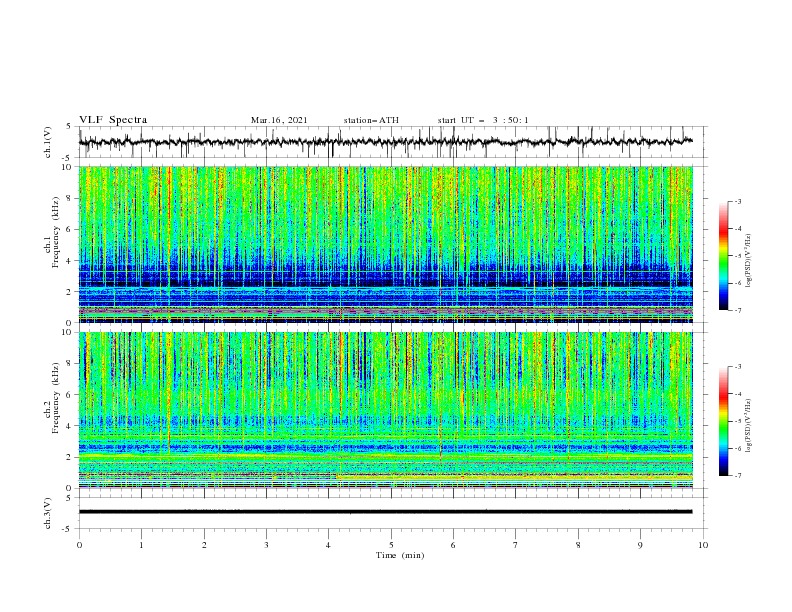Click the "4" minute tick on time axis

coord(329,545)
